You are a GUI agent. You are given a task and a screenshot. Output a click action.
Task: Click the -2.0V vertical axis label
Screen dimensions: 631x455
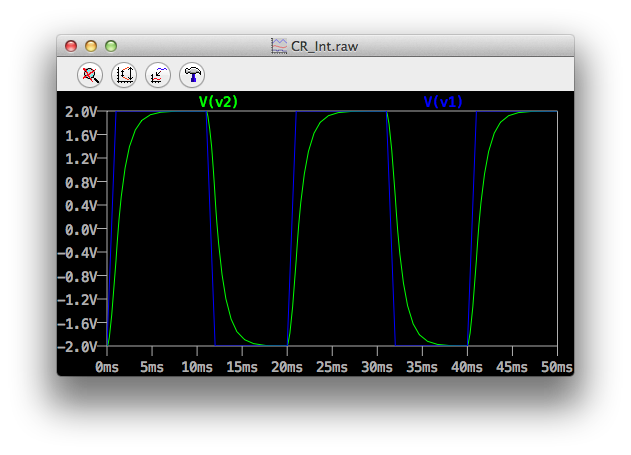tap(77, 347)
